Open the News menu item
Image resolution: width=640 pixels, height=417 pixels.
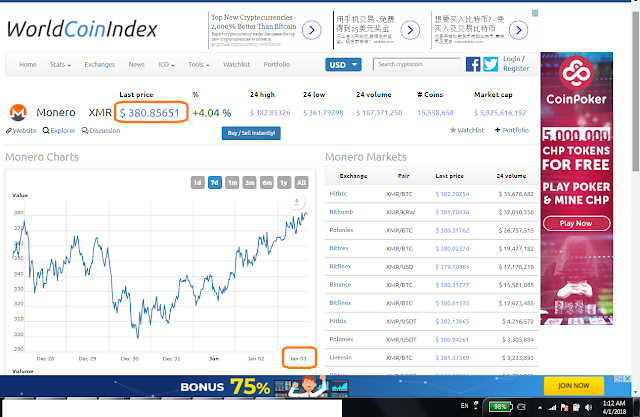pos(136,64)
